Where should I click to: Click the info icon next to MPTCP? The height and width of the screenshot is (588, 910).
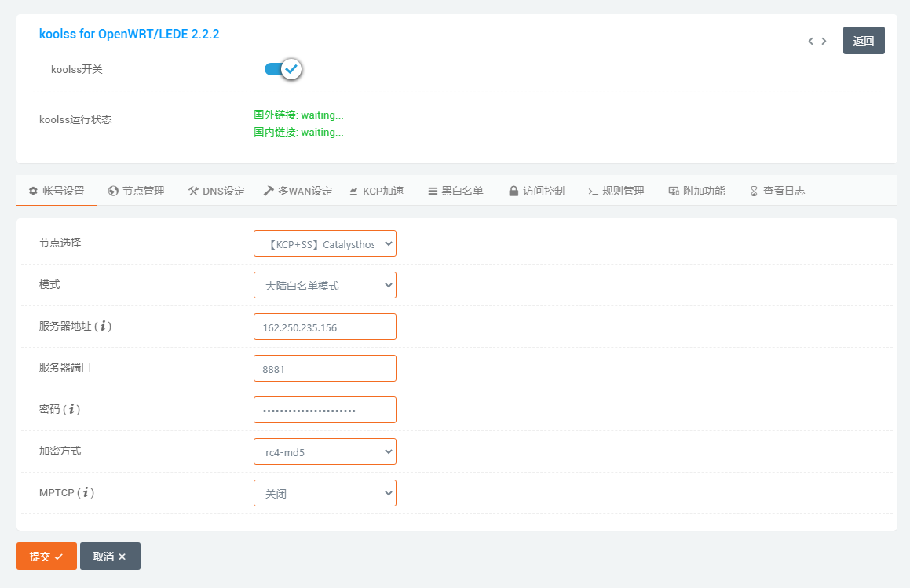pyautogui.click(x=86, y=492)
